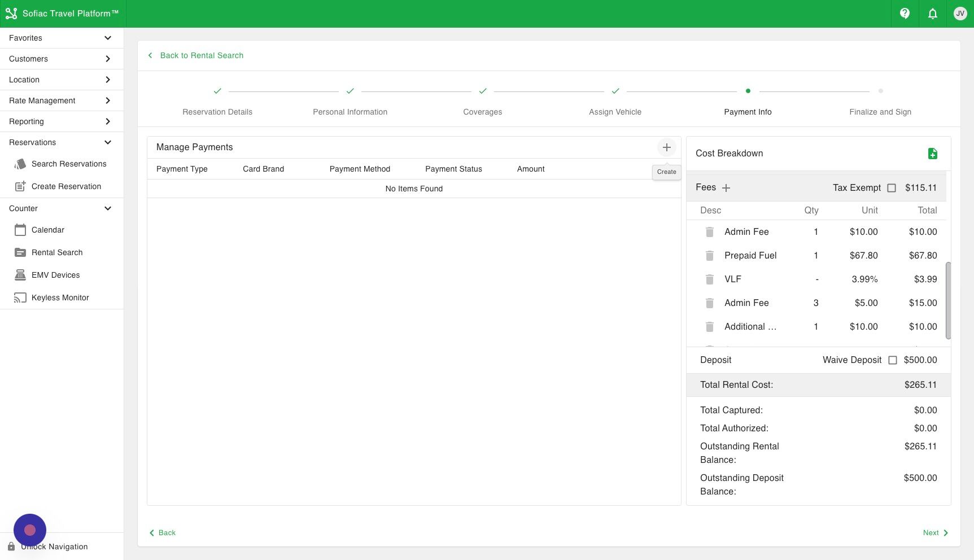The width and height of the screenshot is (974, 560).
Task: Click the green add-document icon in Cost Breakdown
Action: pyautogui.click(x=933, y=153)
